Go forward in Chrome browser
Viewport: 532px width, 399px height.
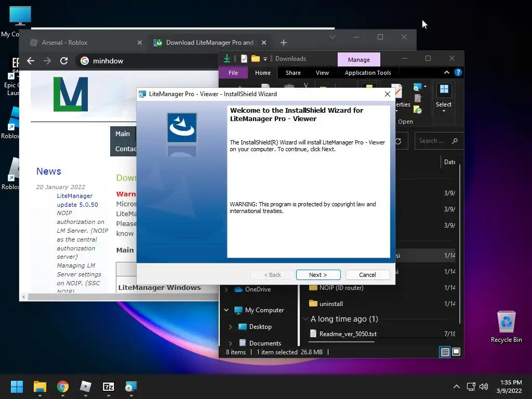(47, 61)
